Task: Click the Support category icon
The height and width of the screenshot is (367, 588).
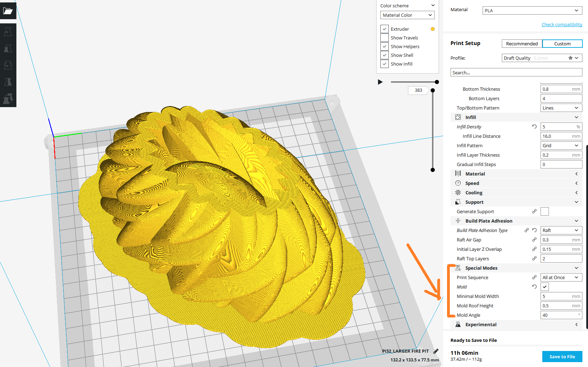Action: pos(458,202)
